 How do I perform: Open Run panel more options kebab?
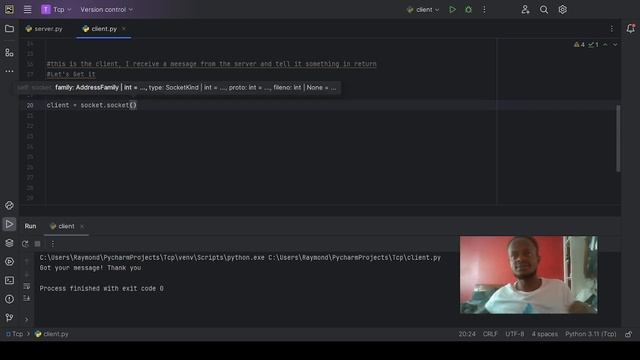(52, 244)
